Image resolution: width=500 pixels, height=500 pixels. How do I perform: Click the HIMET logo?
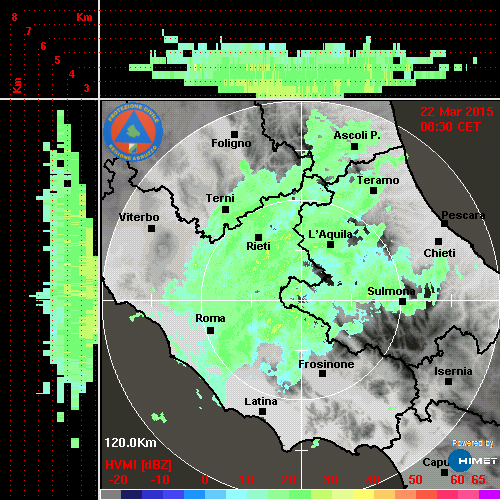(x=473, y=461)
